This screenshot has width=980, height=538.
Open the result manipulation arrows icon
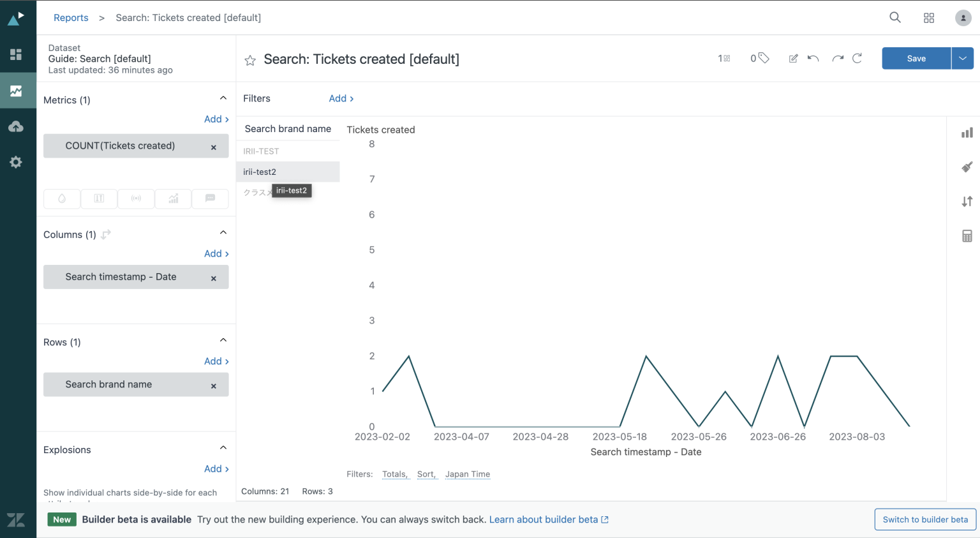click(967, 202)
